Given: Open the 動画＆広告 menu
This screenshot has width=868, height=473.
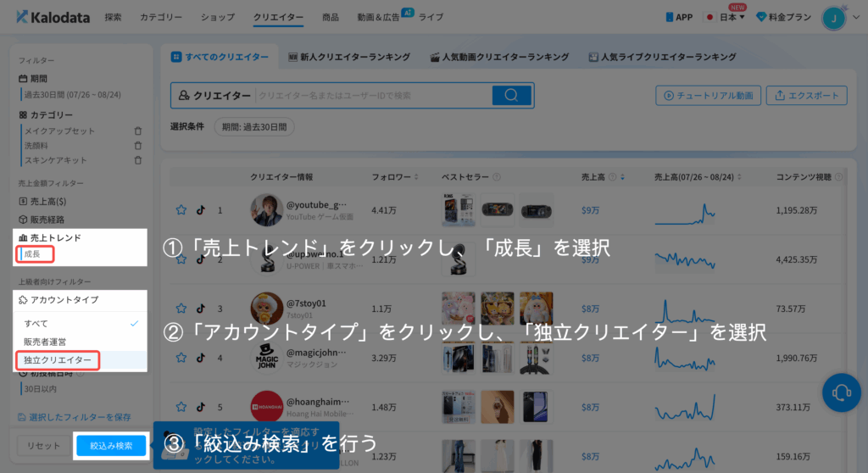Looking at the screenshot, I should pos(378,17).
